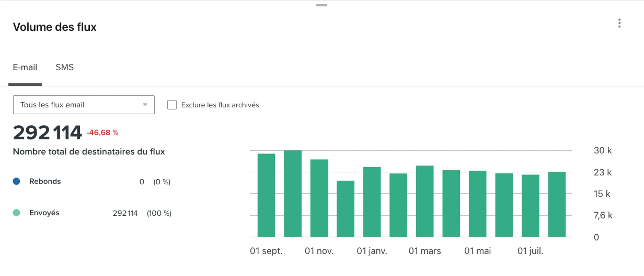
Task: Open the 'Tous les flux email' dropdown
Action: [x=84, y=105]
